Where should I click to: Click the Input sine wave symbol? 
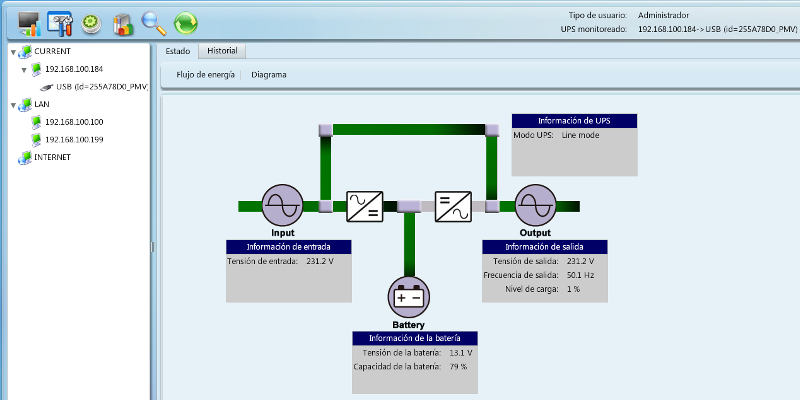283,205
